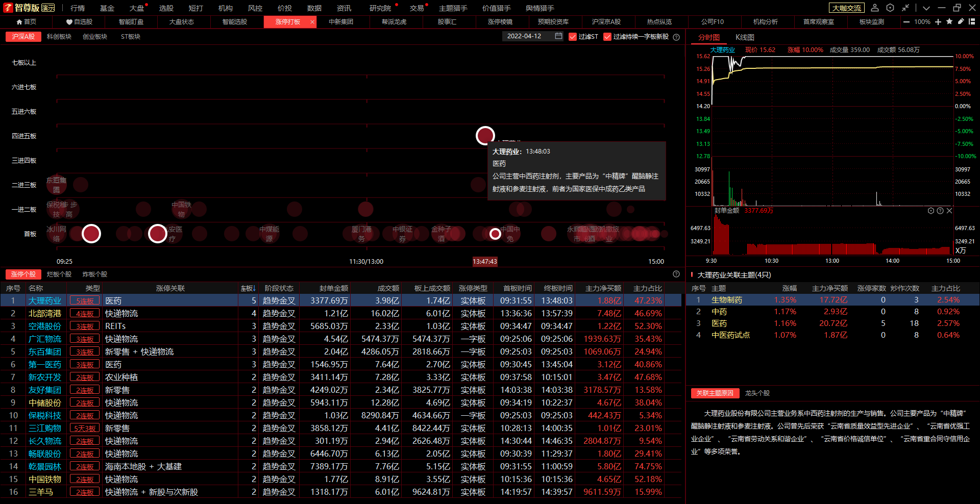
Task: Open the 主题猎手 menu
Action: 453,8
